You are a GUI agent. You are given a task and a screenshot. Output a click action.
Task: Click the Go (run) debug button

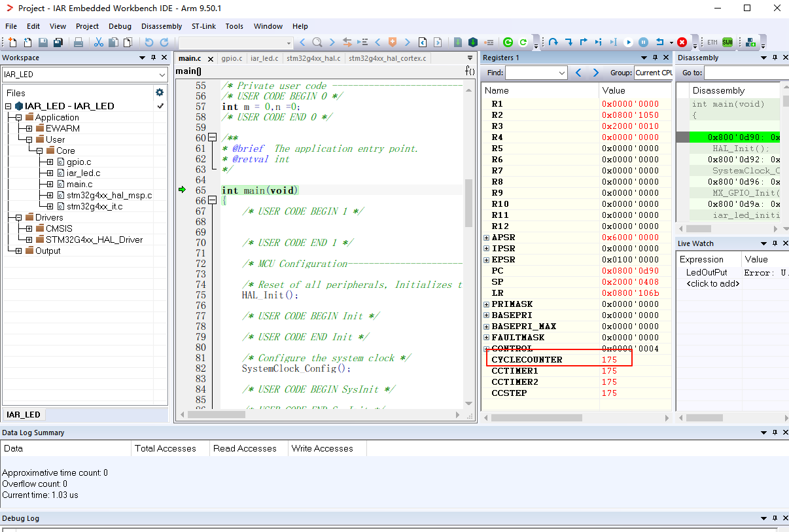coord(628,43)
